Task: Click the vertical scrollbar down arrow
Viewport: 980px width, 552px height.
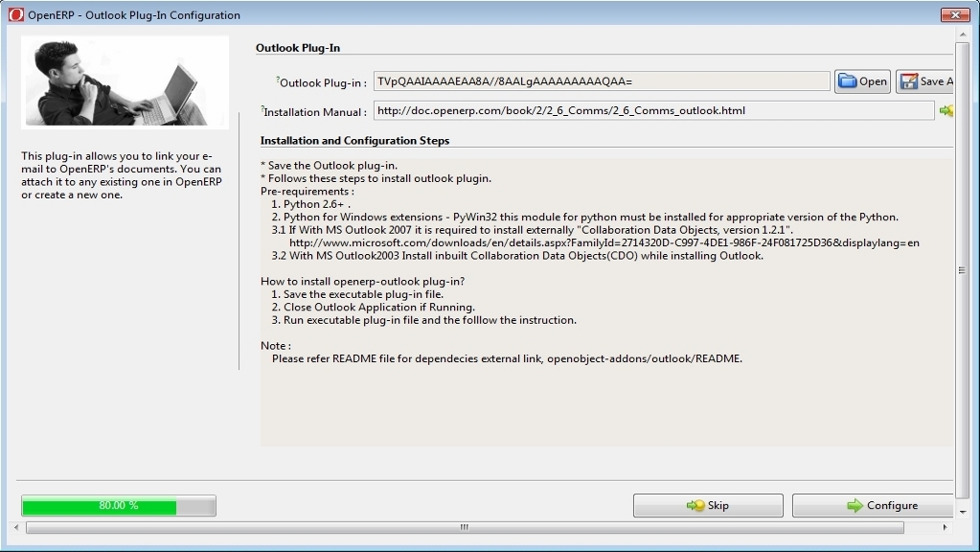Action: coord(962,514)
